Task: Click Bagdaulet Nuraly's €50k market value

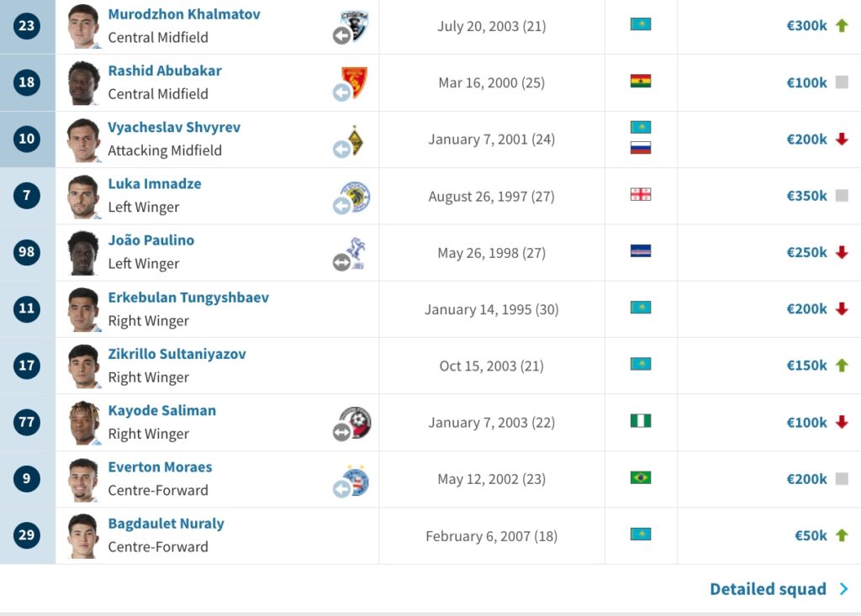Action: (x=811, y=535)
